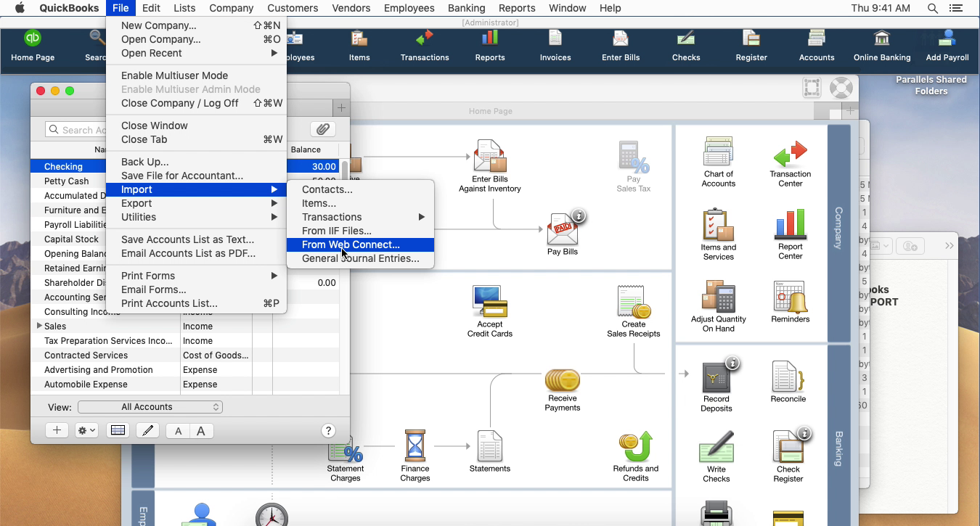
Task: Click the larger font A button
Action: pyautogui.click(x=201, y=431)
